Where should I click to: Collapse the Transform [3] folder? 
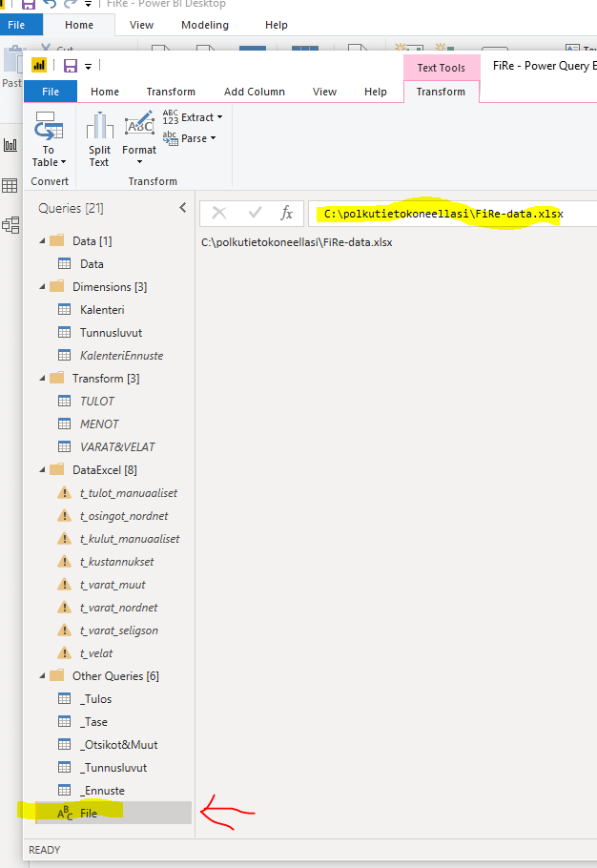tap(42, 378)
